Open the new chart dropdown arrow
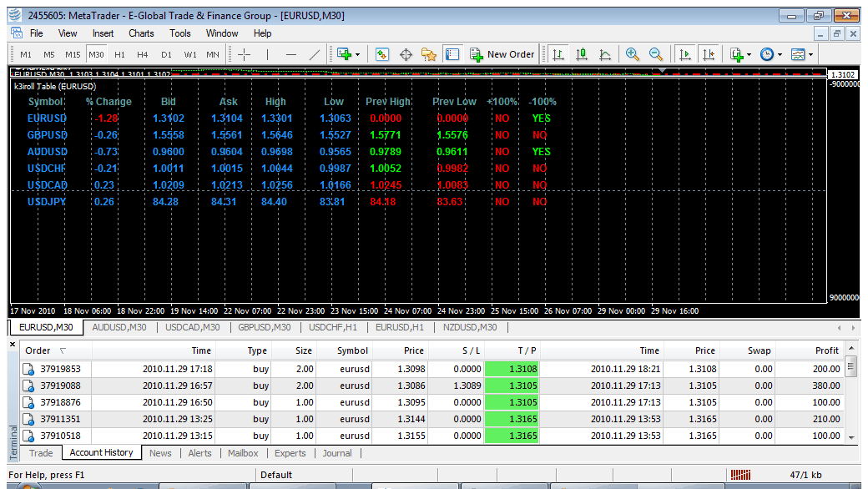The image size is (868, 489). [357, 55]
